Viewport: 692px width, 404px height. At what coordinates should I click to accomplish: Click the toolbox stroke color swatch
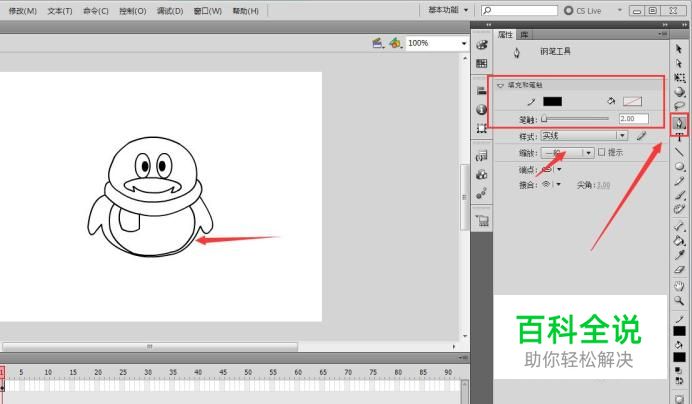click(679, 331)
